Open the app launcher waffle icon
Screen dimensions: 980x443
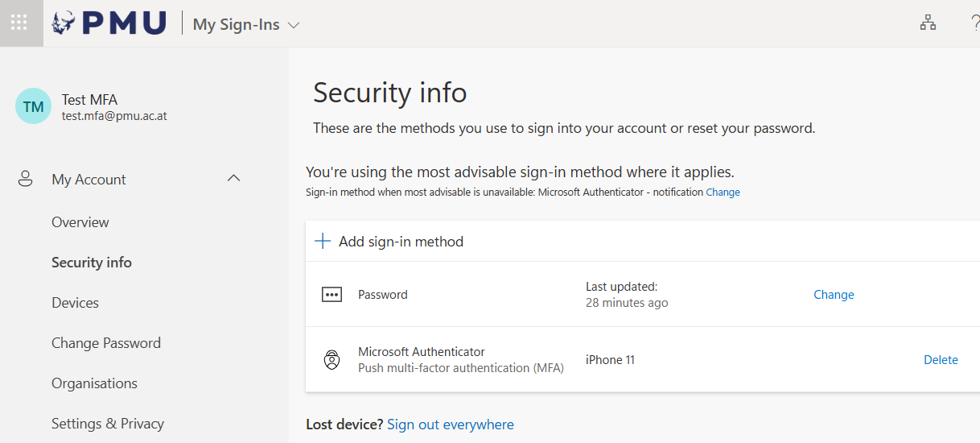coord(19,23)
